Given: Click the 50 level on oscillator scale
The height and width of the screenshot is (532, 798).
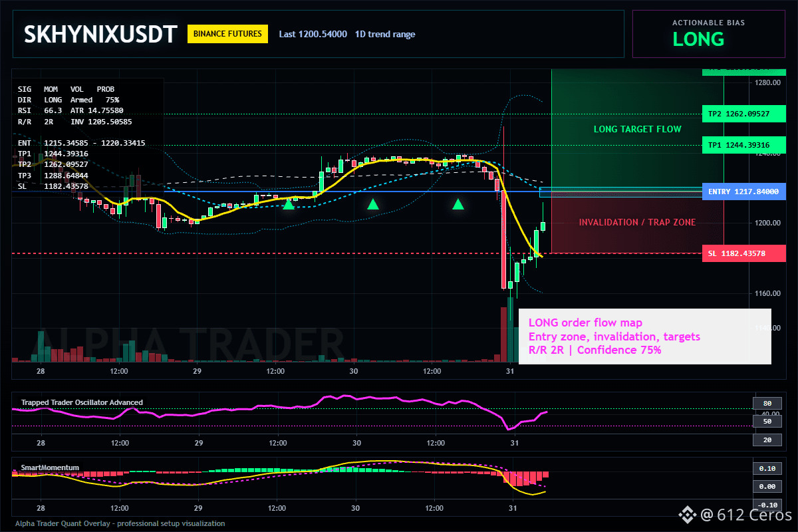Looking at the screenshot, I should pyautogui.click(x=767, y=422).
